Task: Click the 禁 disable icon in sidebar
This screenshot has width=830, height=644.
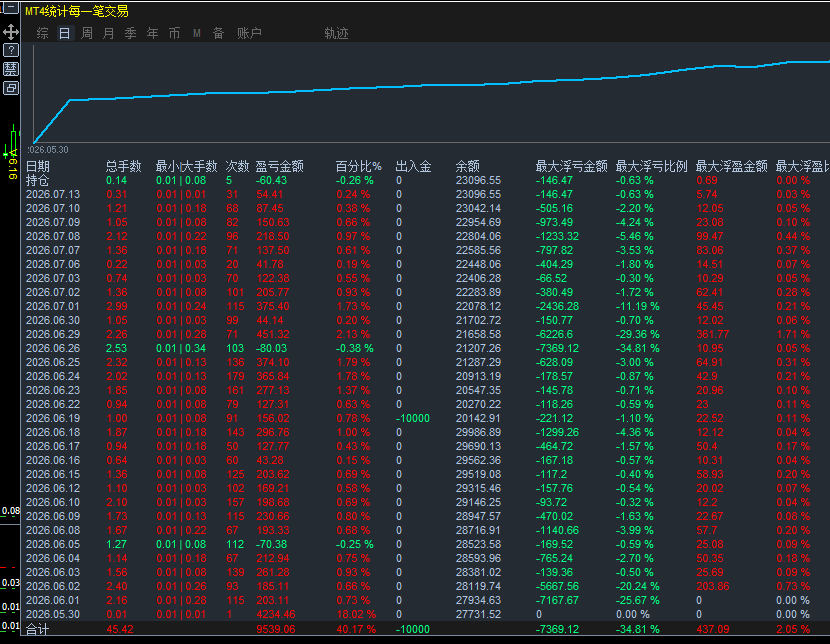Action: [11, 69]
